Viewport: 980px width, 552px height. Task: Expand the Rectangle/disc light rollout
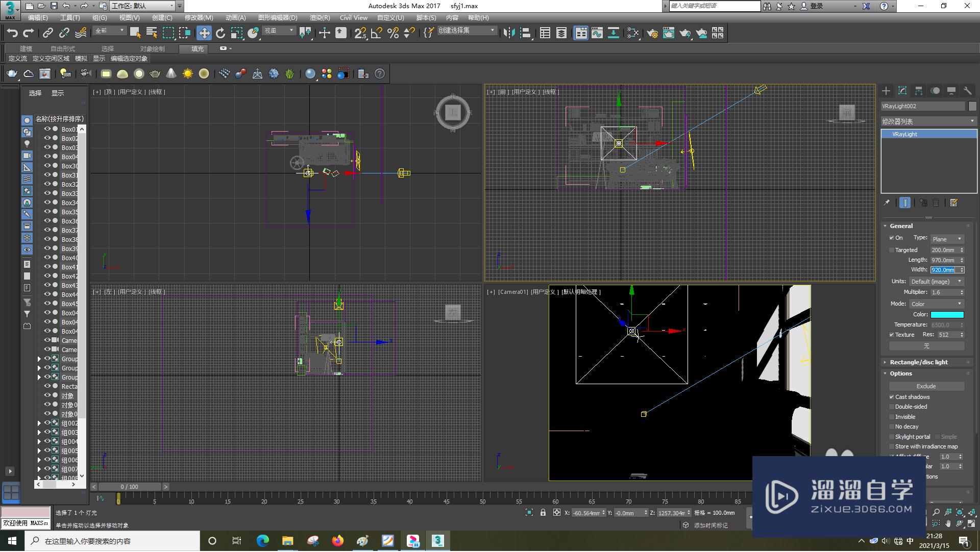tap(919, 362)
